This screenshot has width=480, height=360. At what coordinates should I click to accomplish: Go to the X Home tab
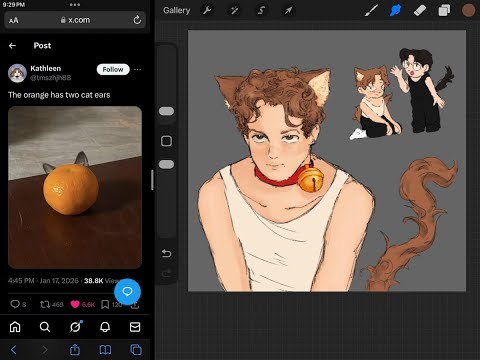(x=15, y=327)
